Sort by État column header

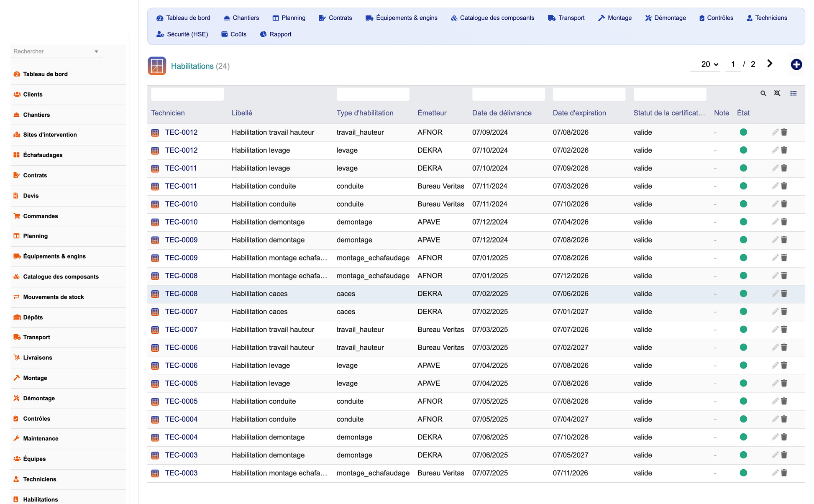coord(743,113)
